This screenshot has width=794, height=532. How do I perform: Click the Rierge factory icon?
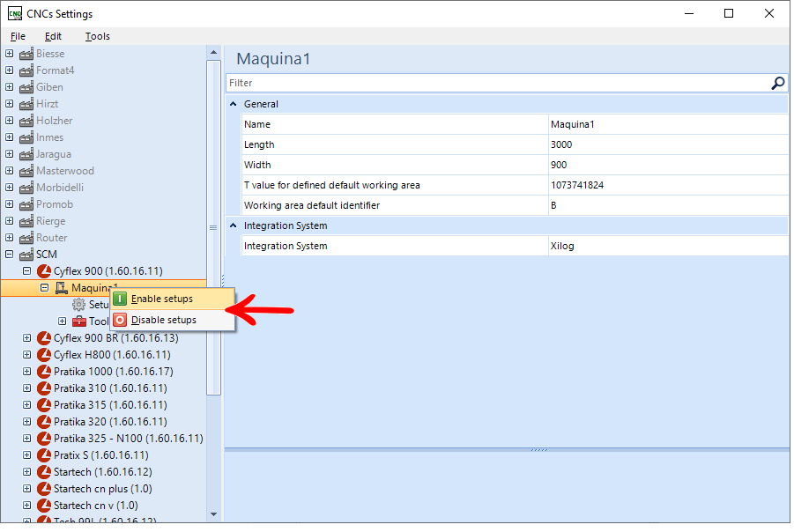26,221
